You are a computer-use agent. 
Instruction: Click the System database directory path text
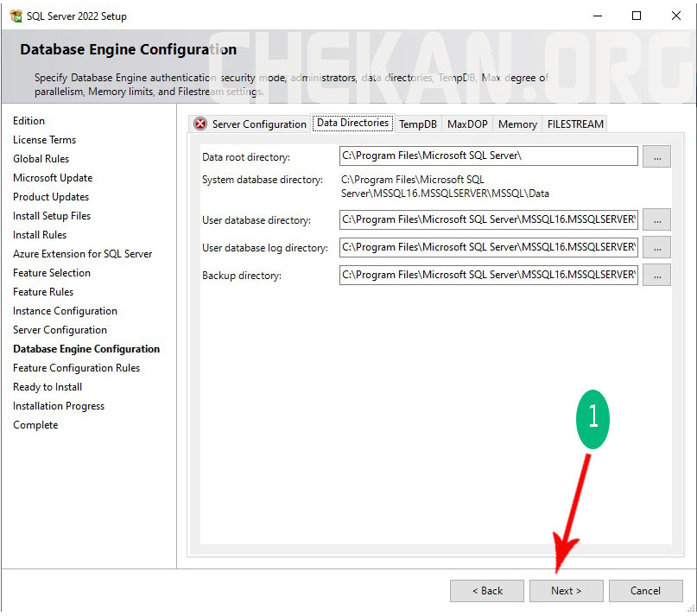click(445, 187)
